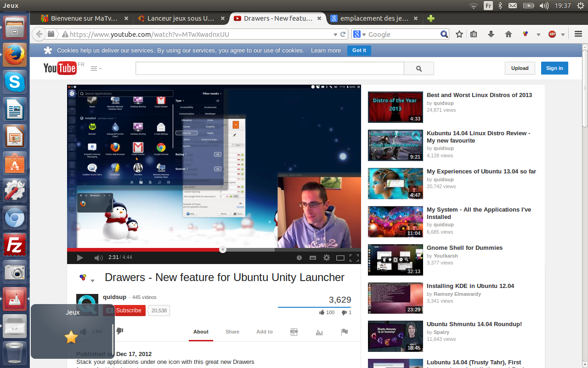This screenshot has height=368, width=588.
Task: Select the About tab under the video
Action: [201, 332]
